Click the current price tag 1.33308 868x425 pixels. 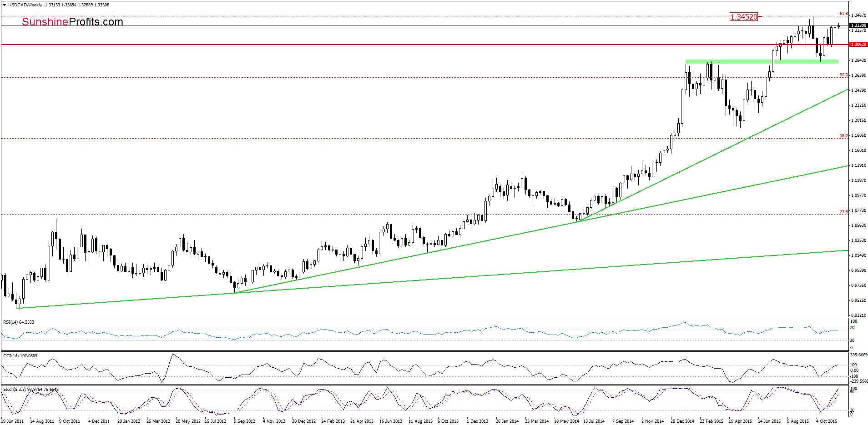(x=858, y=25)
